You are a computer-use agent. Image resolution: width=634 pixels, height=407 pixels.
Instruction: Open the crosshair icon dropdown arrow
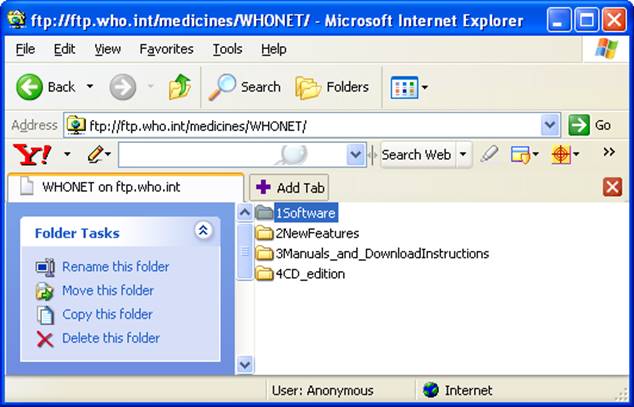click(x=576, y=154)
